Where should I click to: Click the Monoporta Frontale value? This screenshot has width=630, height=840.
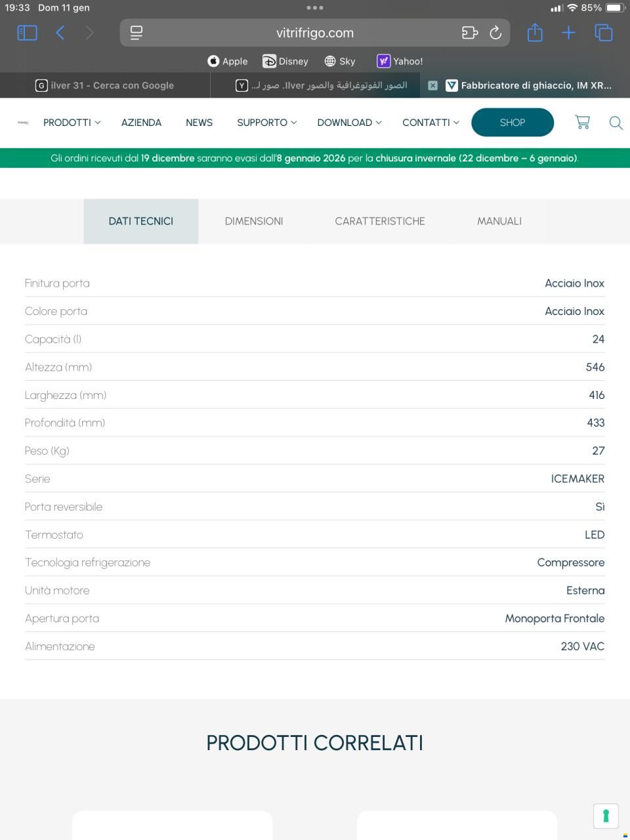tap(555, 618)
